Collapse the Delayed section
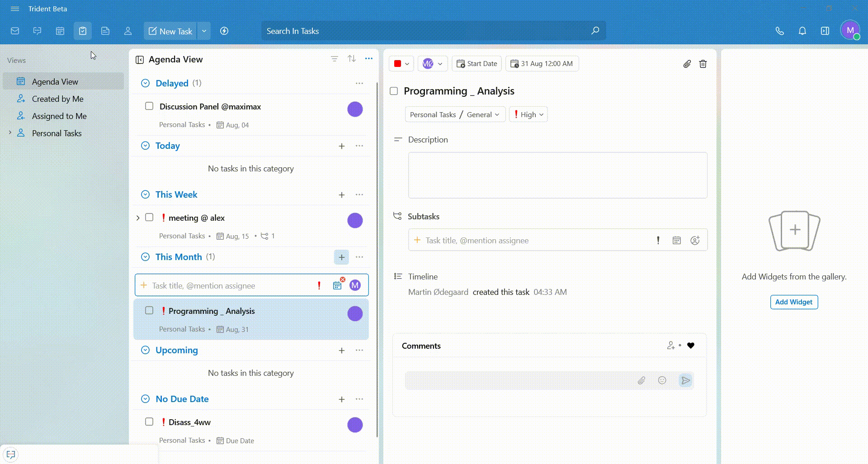Viewport: 868px width, 464px height. (145, 83)
